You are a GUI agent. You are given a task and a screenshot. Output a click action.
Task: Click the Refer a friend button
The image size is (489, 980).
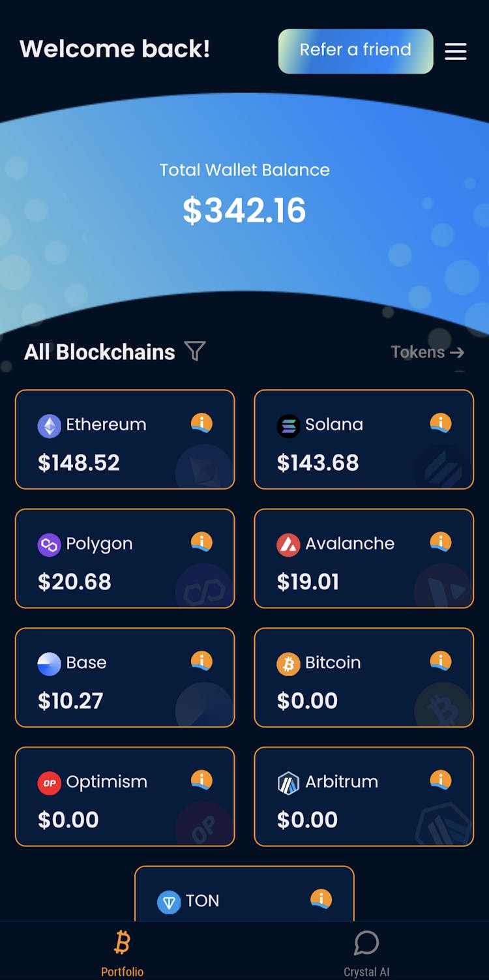click(355, 51)
